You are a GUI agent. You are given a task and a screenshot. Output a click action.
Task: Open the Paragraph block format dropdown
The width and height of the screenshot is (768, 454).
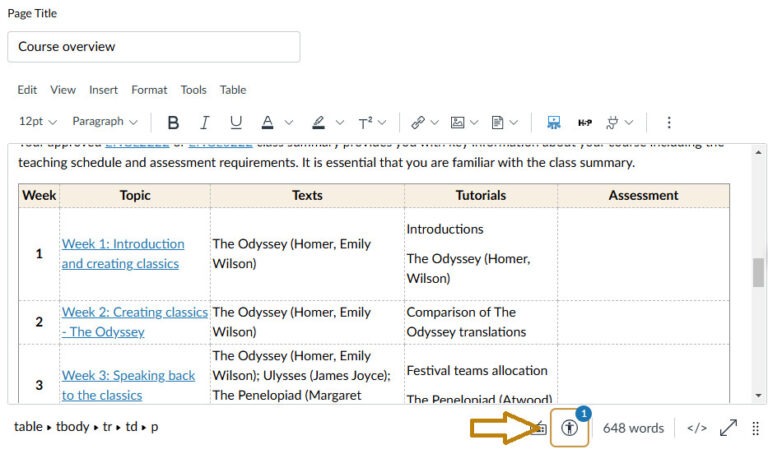pyautogui.click(x=105, y=122)
